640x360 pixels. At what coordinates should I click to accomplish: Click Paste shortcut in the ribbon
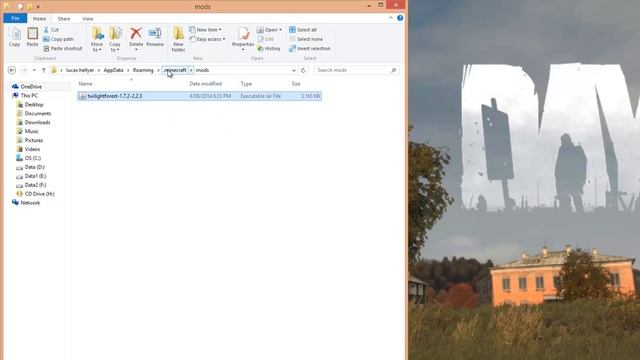[x=63, y=49]
